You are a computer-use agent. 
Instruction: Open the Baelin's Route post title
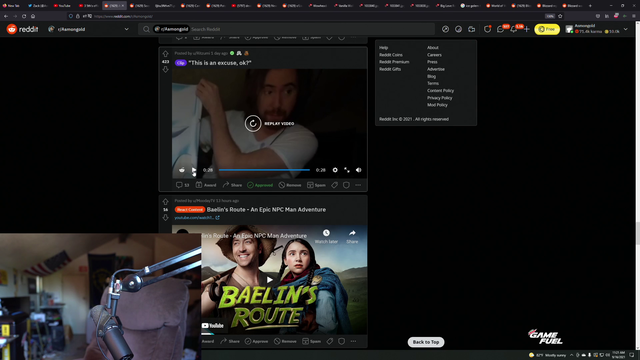[x=266, y=209]
